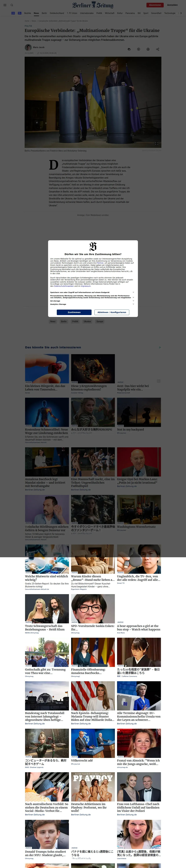Click the listen-to-article icon below the headline
The image size is (186, 868).
[x=129, y=49]
